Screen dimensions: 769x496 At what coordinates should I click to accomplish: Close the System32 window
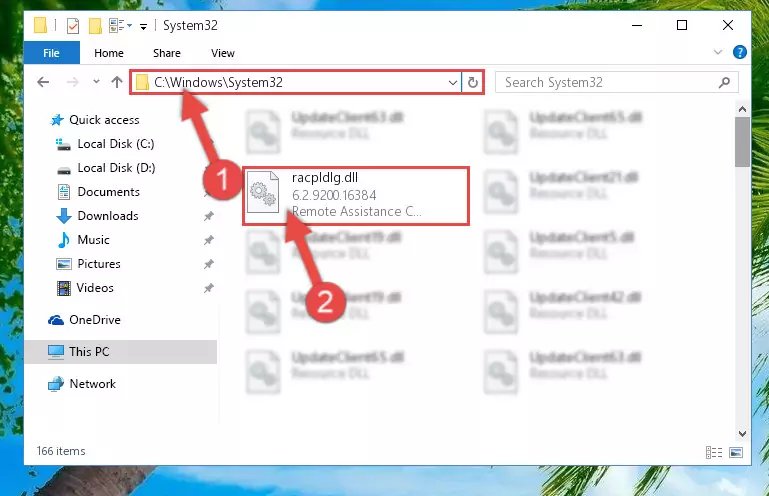[x=728, y=26]
